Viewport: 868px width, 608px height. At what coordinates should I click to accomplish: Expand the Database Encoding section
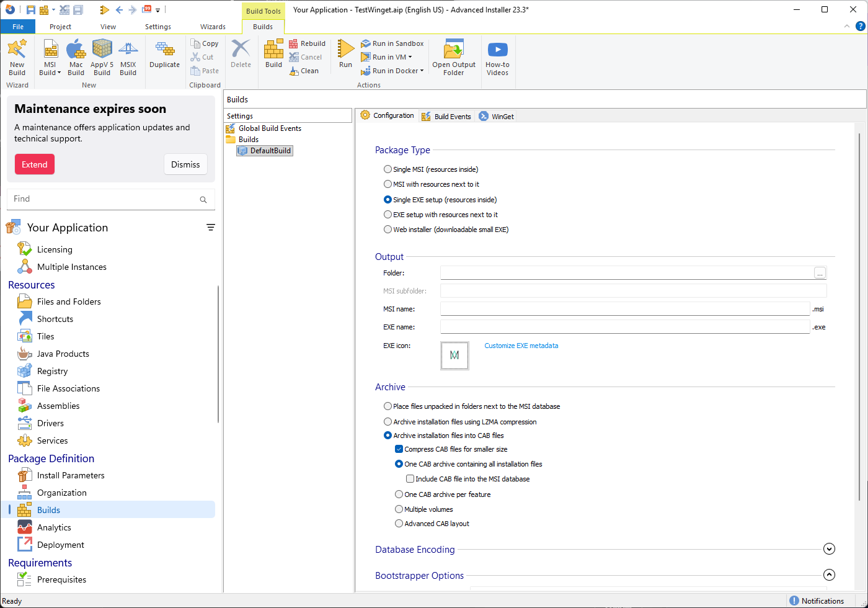click(x=829, y=549)
